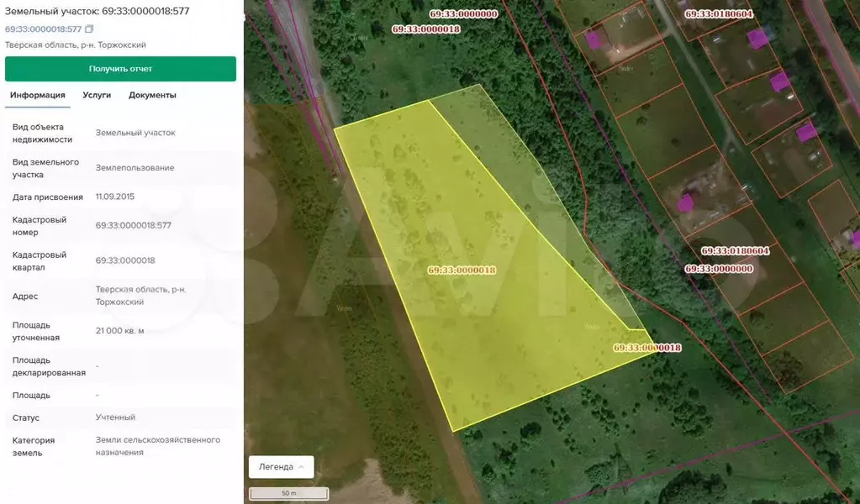
Task: Switch to the Информация tab
Action: (37, 95)
